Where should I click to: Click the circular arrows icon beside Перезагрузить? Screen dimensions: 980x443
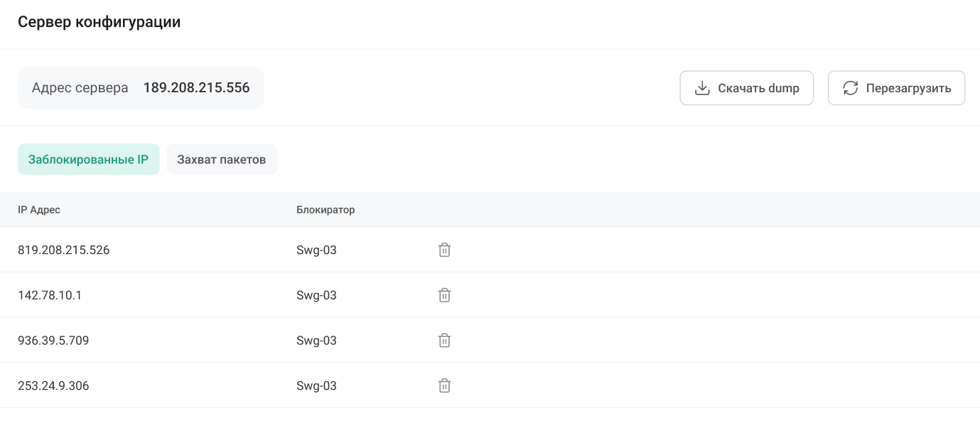[850, 88]
